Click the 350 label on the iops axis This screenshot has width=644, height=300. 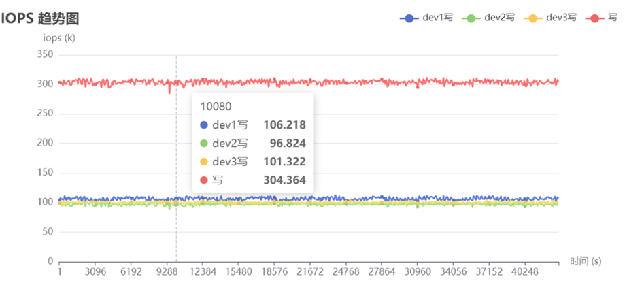(45, 55)
